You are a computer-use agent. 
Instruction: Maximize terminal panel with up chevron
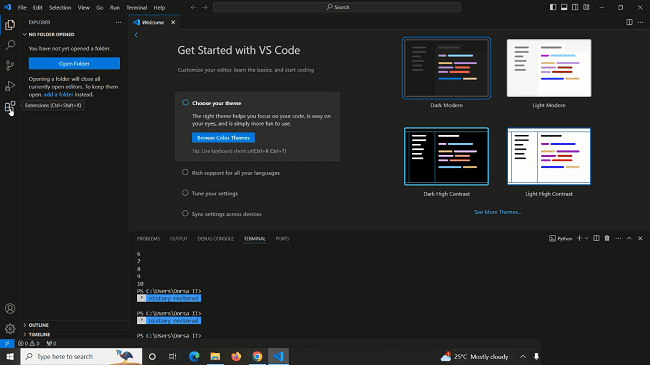click(x=629, y=238)
